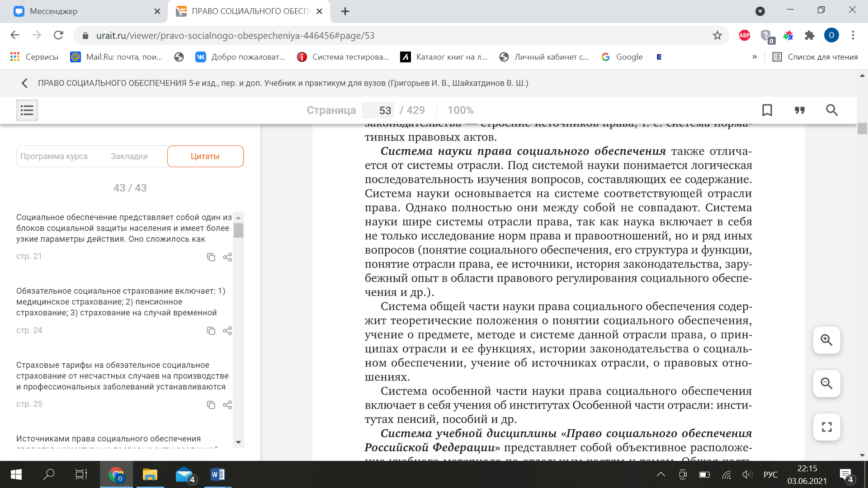
Task: Switch to the Закладки tab
Action: 129,156
